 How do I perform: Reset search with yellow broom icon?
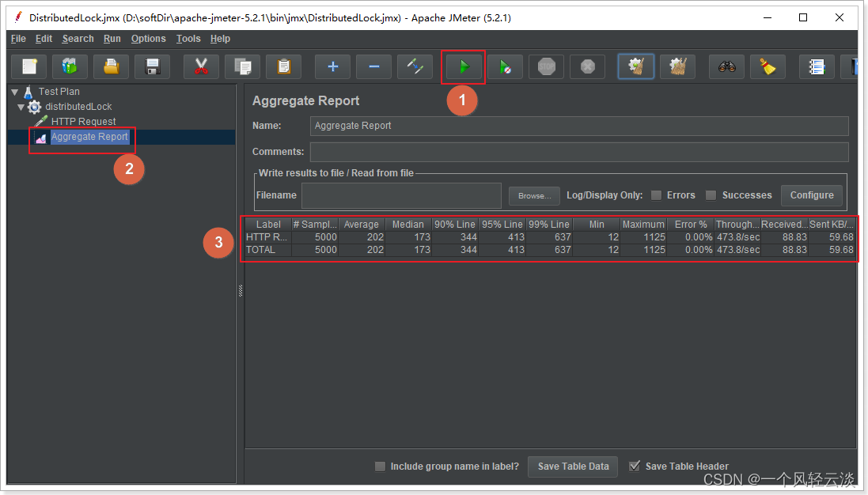(x=768, y=67)
